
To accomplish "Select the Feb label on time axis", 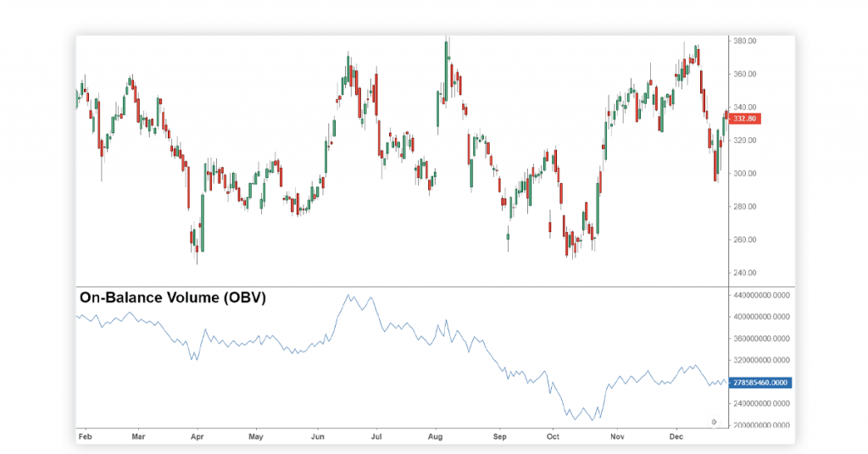I will click(85, 437).
